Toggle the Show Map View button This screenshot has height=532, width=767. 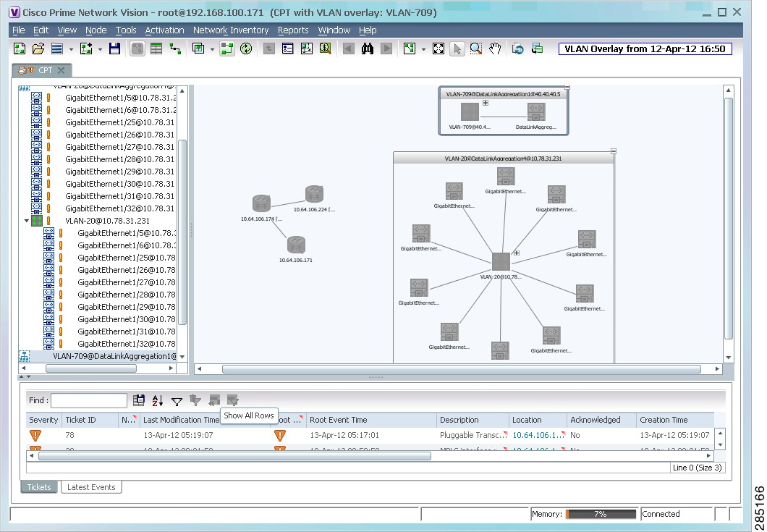click(137, 48)
